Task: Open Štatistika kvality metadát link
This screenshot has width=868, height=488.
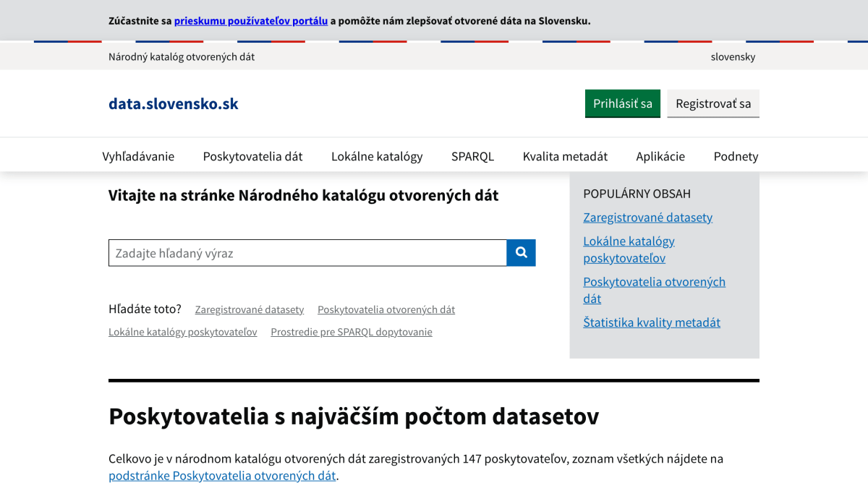Action: [652, 322]
